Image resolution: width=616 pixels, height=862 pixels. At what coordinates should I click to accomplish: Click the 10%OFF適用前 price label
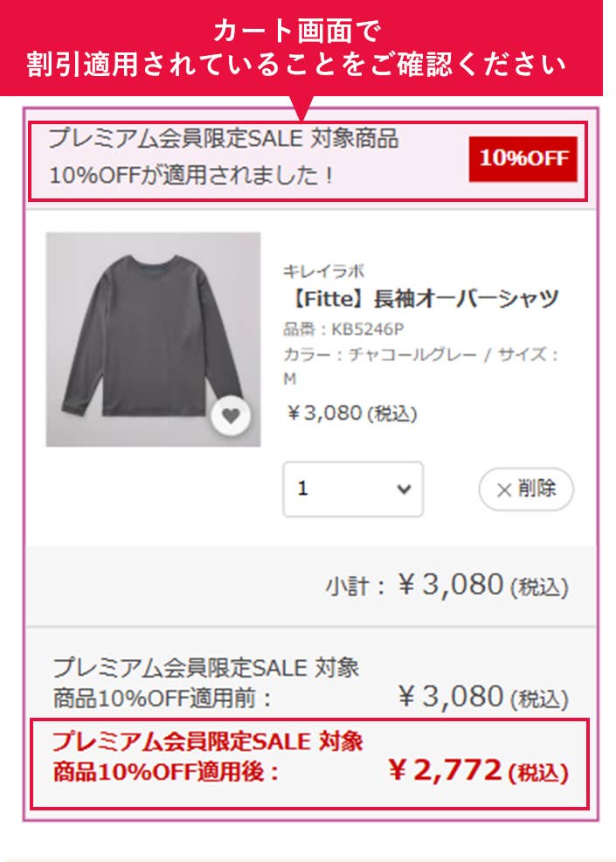(x=205, y=683)
